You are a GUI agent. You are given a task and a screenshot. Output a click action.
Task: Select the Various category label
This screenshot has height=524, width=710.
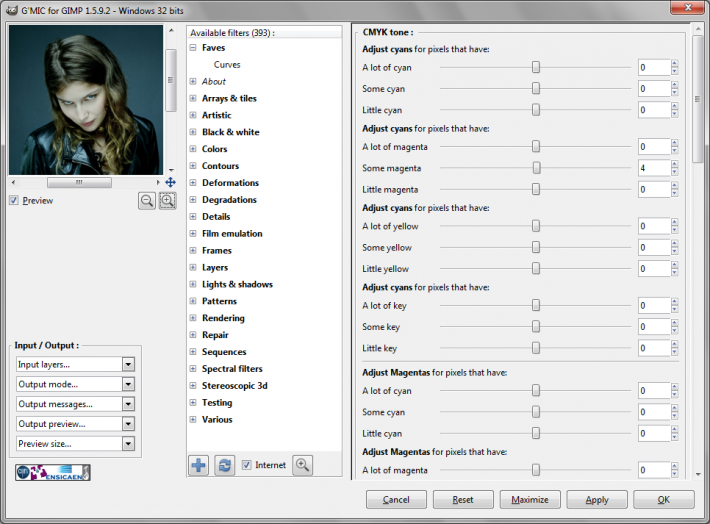[217, 419]
